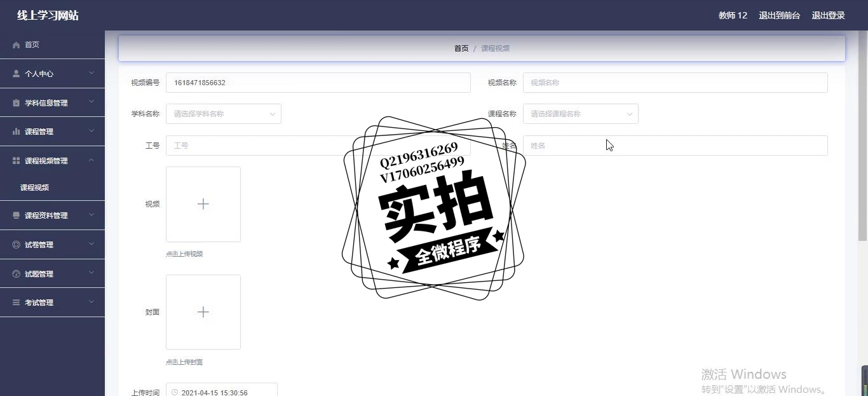Click the list icon for 考试管理
This screenshot has width=868, height=396.
17,303
